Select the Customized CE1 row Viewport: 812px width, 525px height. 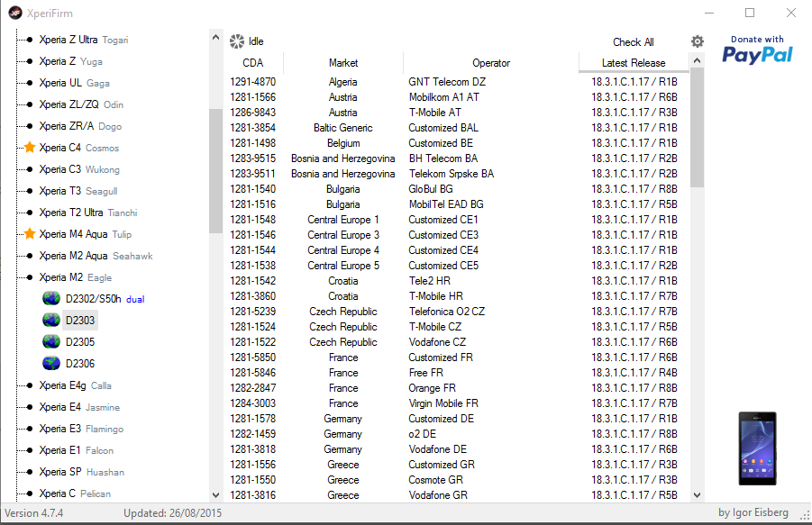pyautogui.click(x=457, y=220)
